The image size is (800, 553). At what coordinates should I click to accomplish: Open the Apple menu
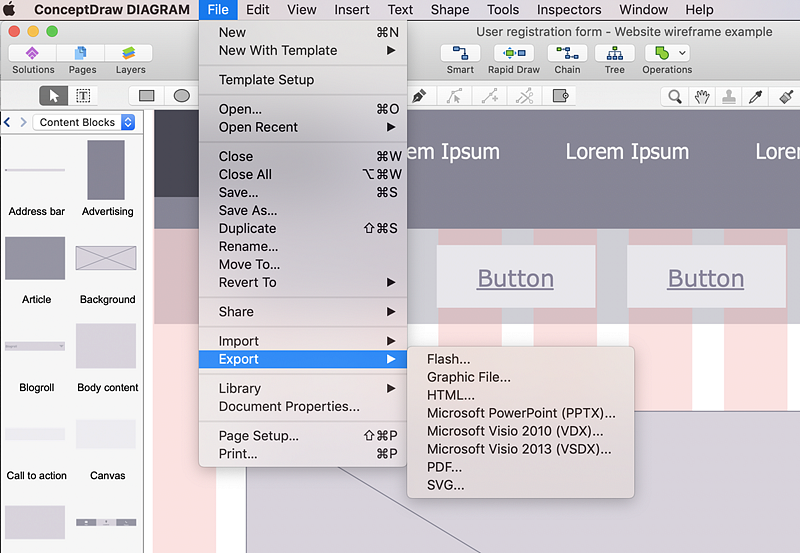10,9
